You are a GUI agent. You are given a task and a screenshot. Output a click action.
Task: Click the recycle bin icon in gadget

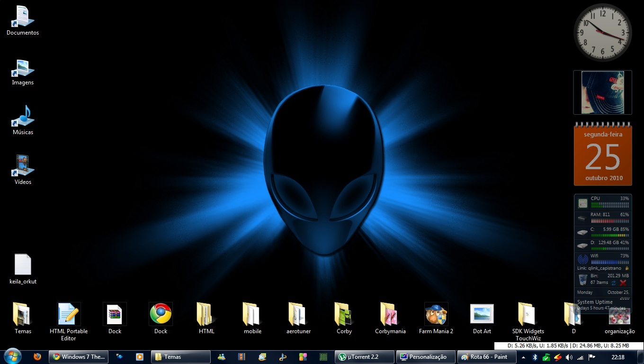582,280
